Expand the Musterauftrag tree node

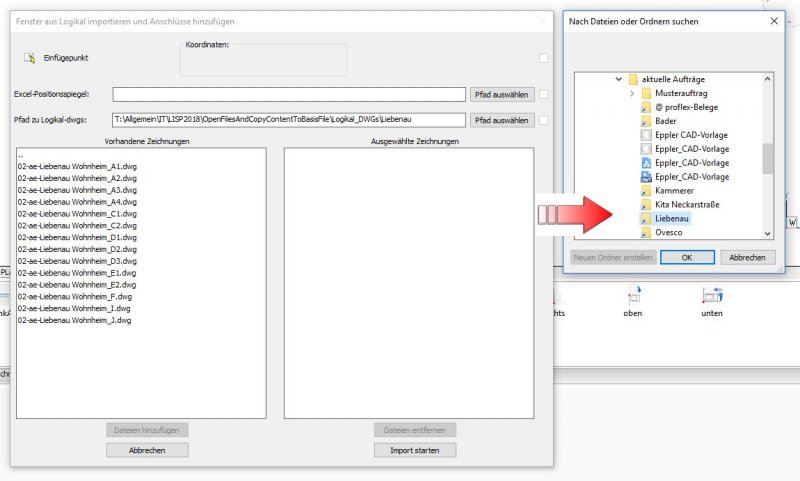(x=632, y=93)
